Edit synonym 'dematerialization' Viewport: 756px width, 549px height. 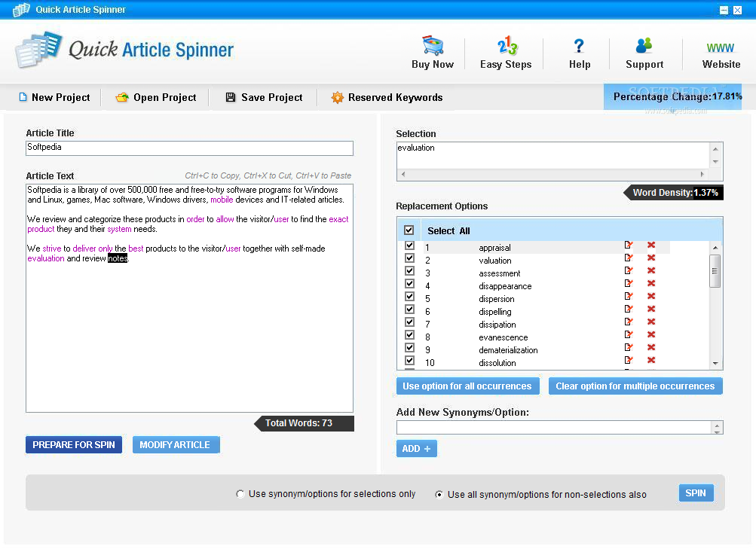pos(628,346)
